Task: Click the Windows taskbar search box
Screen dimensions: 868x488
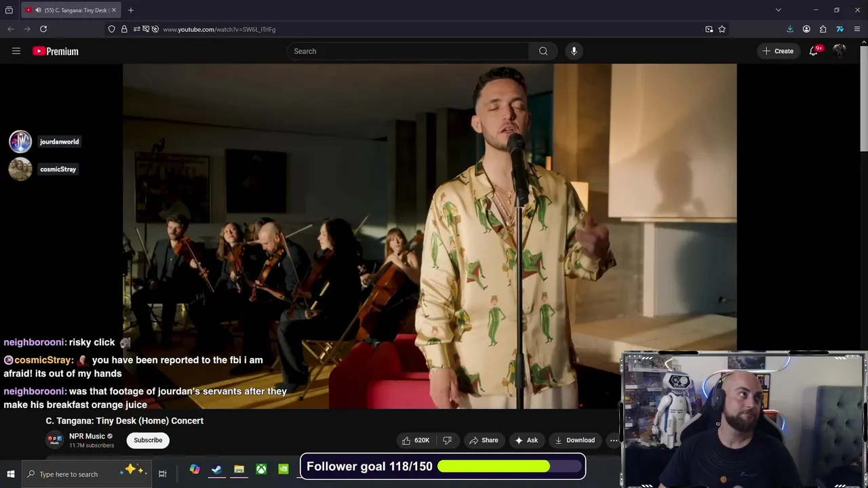Action: [86, 474]
